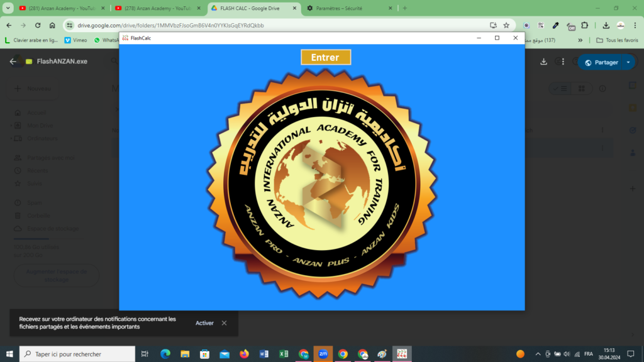Open Firefox from the taskbar
644x362 pixels.
[244, 354]
